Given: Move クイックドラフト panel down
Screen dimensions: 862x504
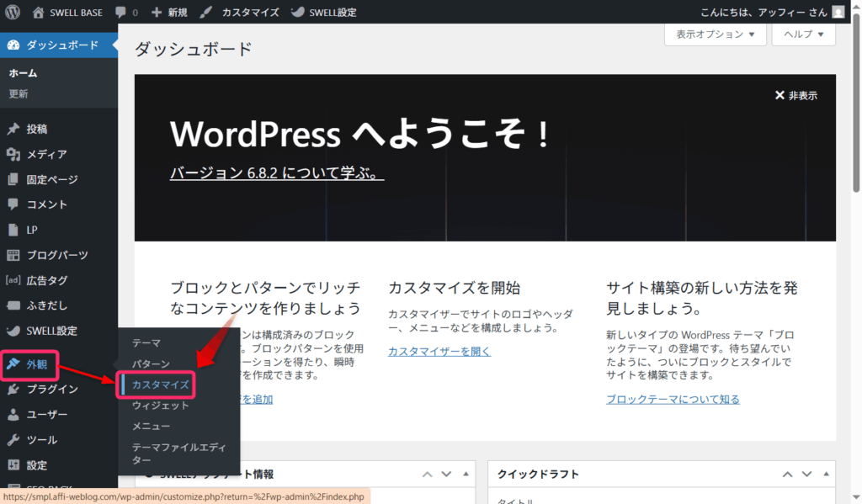Looking at the screenshot, I should coord(806,475).
